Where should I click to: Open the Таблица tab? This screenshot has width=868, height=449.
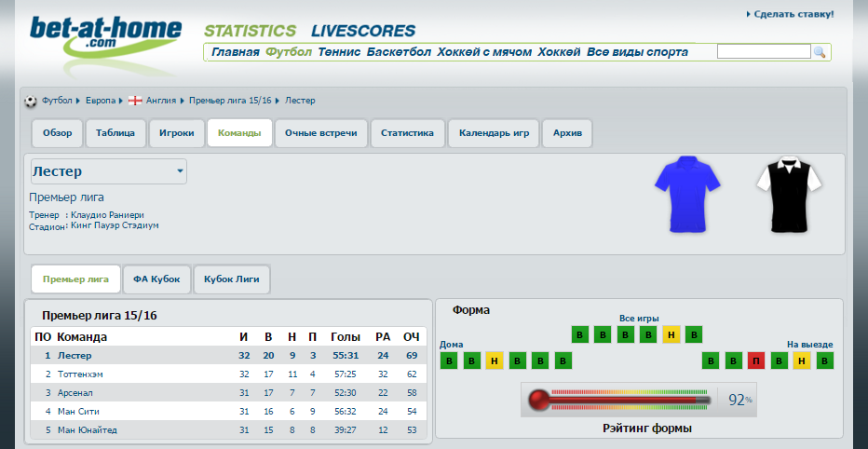pos(115,133)
